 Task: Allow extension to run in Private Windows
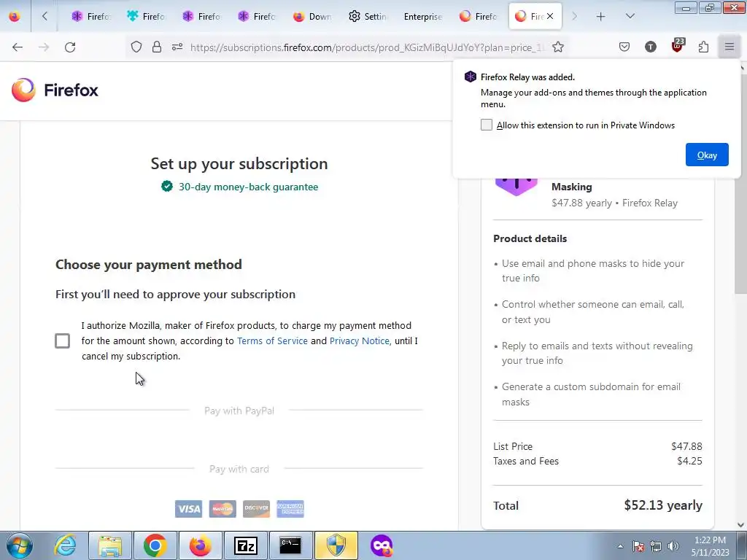coord(487,125)
